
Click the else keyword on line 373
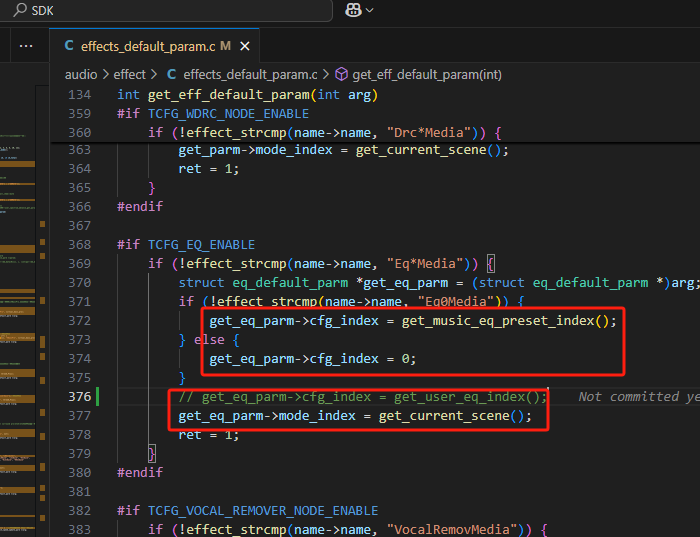coord(209,340)
